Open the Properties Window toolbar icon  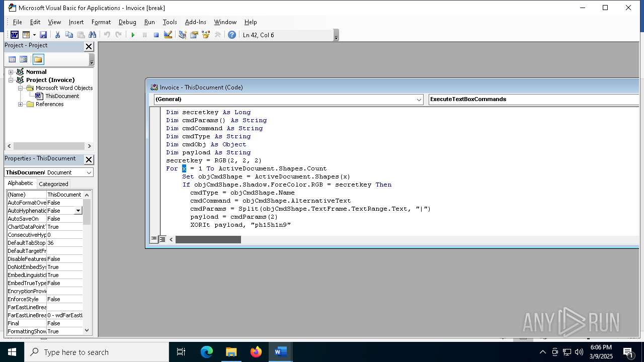click(194, 35)
